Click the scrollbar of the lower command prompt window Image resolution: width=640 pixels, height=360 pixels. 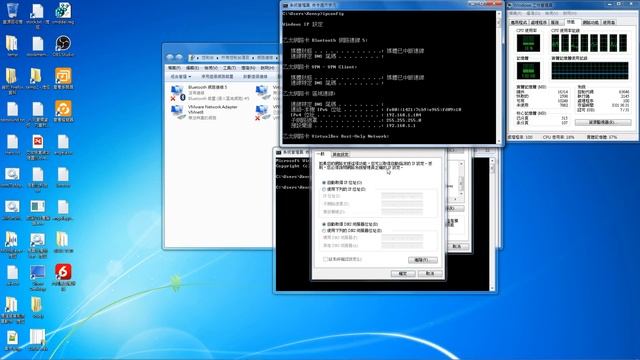point(492,224)
